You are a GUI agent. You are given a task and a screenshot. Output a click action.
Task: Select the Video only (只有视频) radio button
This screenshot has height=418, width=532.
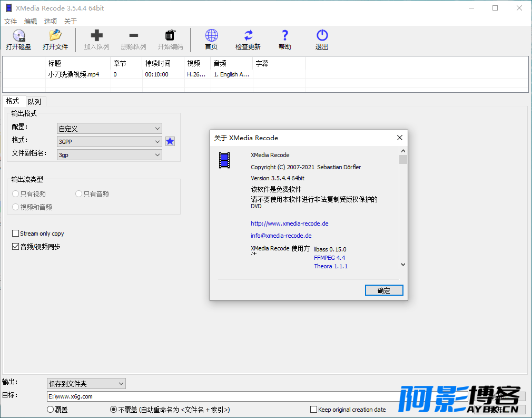coord(15,194)
